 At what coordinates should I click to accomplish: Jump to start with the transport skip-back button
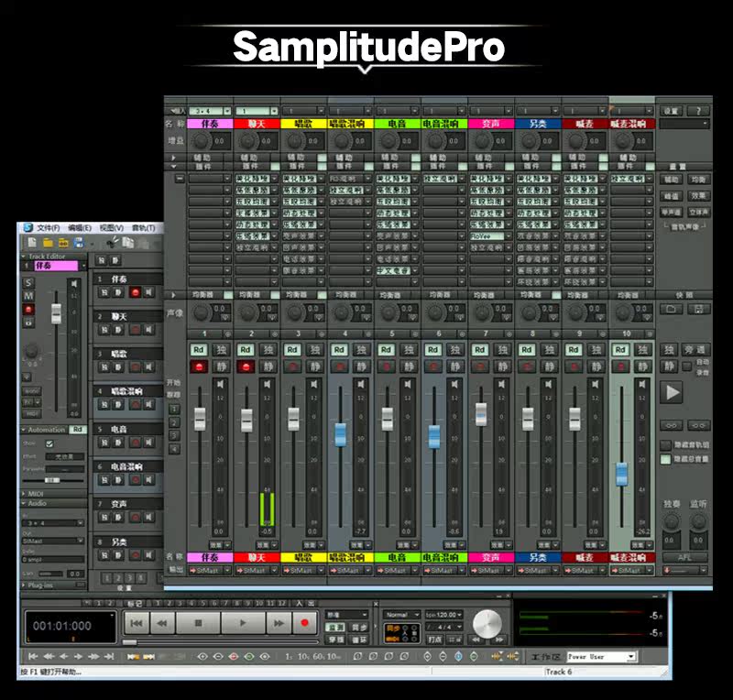point(137,623)
